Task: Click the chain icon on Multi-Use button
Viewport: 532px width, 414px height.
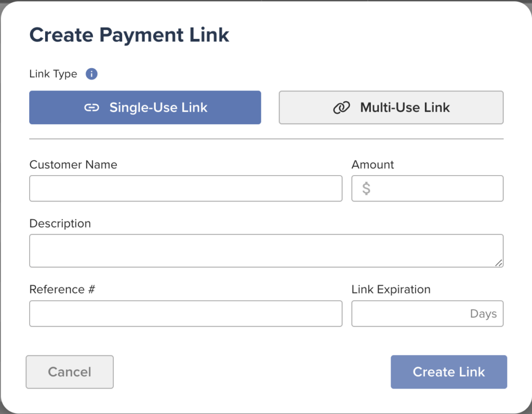Action: [x=341, y=108]
